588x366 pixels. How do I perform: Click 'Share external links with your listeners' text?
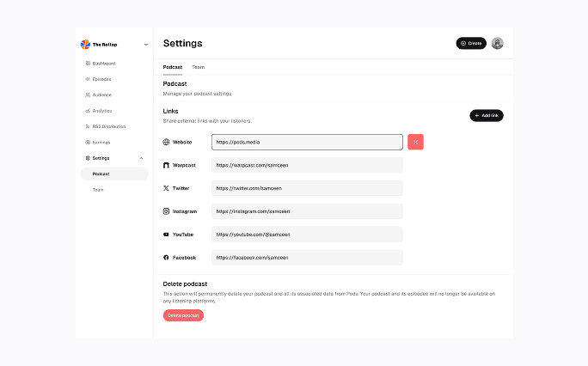(207, 121)
